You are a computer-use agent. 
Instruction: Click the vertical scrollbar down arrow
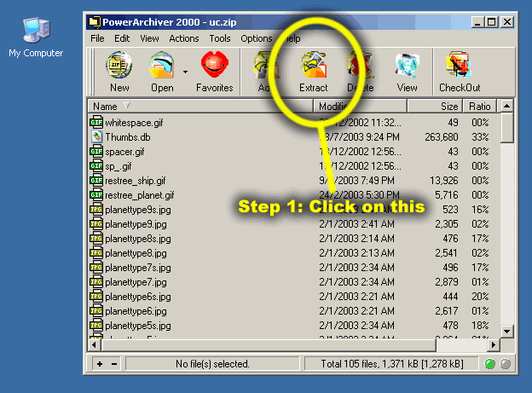pos(507,332)
